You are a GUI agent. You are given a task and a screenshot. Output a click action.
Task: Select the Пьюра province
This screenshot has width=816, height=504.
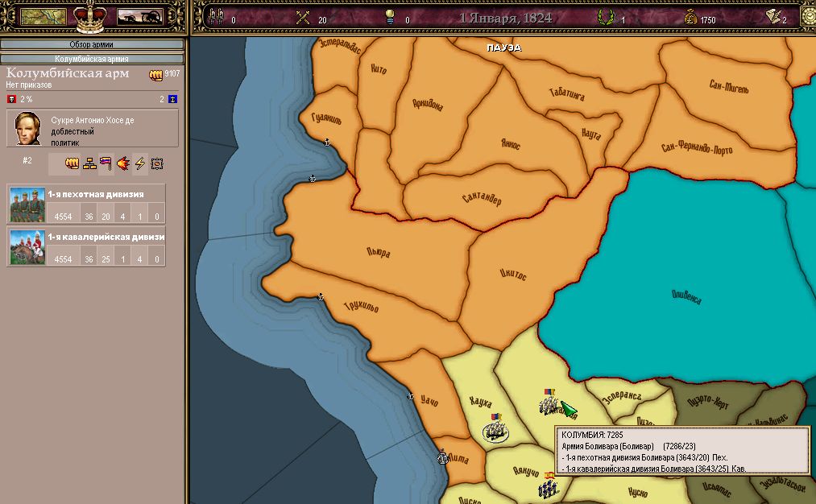click(x=379, y=253)
